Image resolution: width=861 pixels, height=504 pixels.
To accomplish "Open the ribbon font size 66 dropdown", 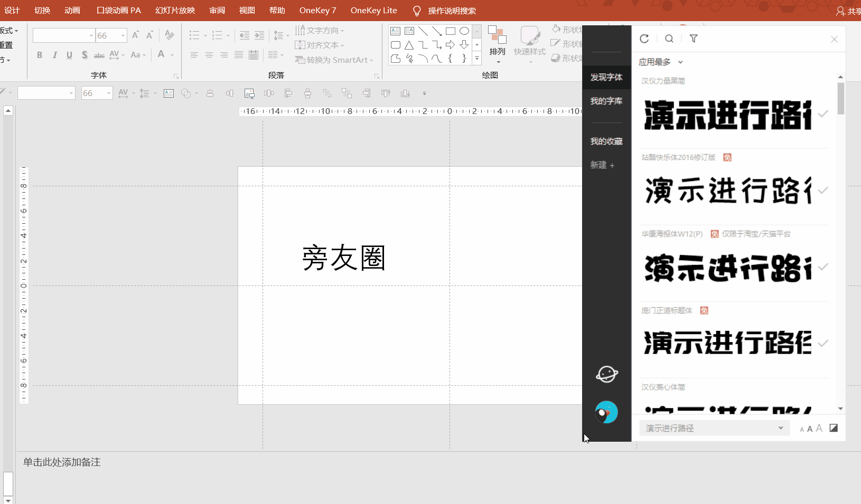I will coord(123,36).
